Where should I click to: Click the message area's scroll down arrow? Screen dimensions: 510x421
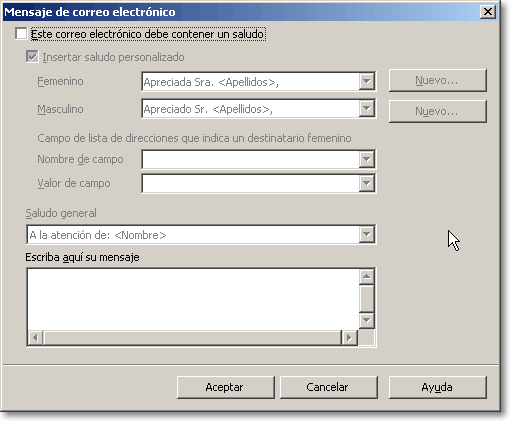[367, 321]
